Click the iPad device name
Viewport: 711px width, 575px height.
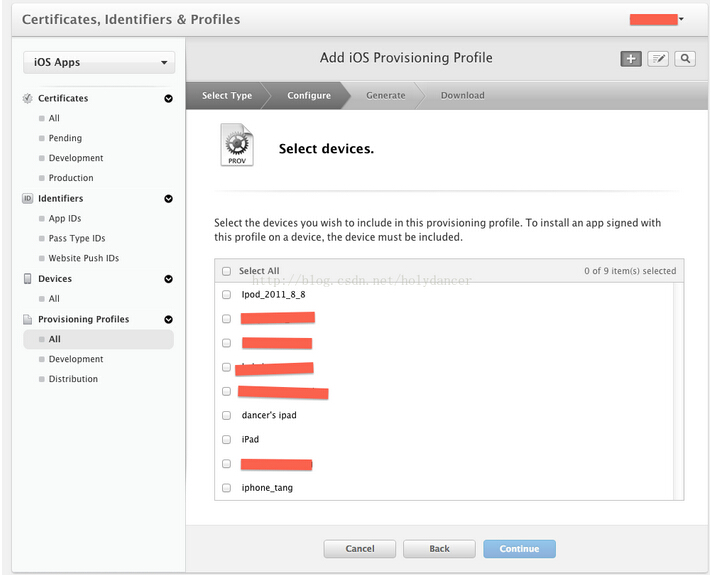click(250, 439)
